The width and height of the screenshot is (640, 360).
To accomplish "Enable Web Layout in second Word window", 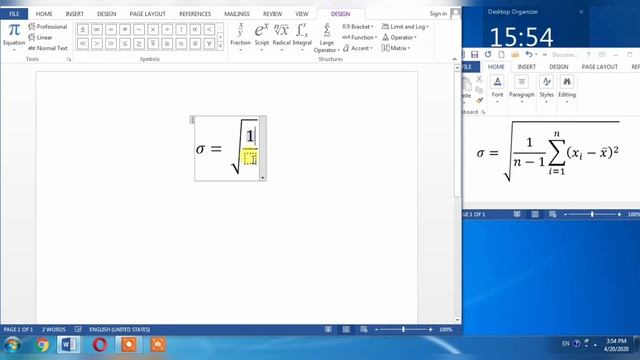I will tap(553, 214).
